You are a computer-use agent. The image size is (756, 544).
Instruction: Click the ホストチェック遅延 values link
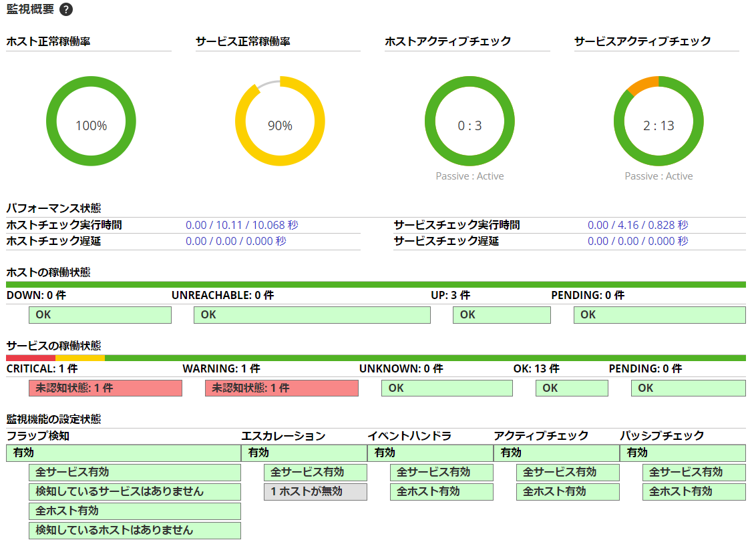[x=236, y=241]
